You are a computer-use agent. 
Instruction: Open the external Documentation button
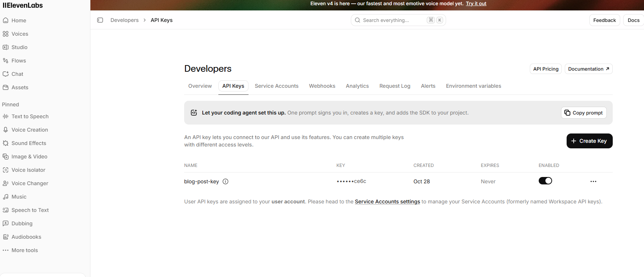[589, 69]
